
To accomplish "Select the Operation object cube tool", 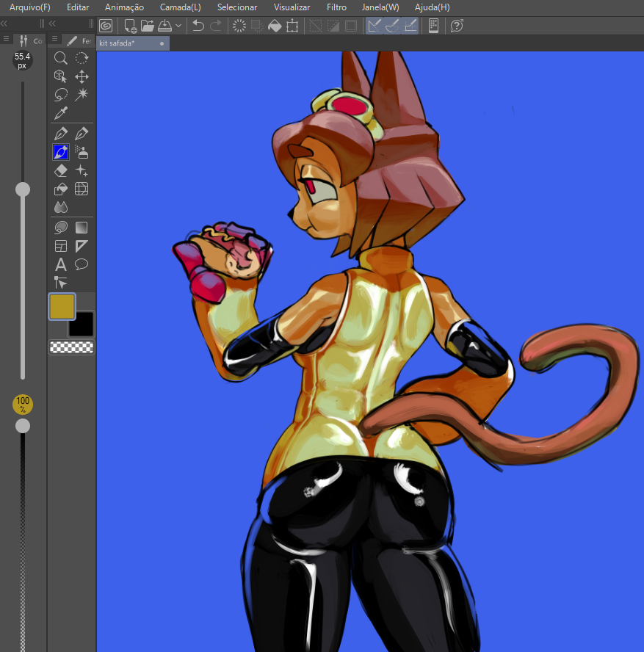I will coord(61,76).
